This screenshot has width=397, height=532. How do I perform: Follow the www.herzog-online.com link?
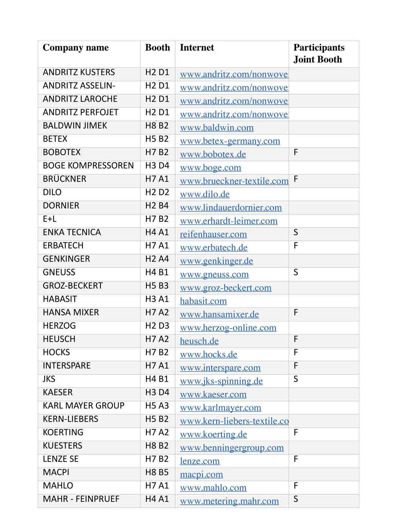click(228, 328)
